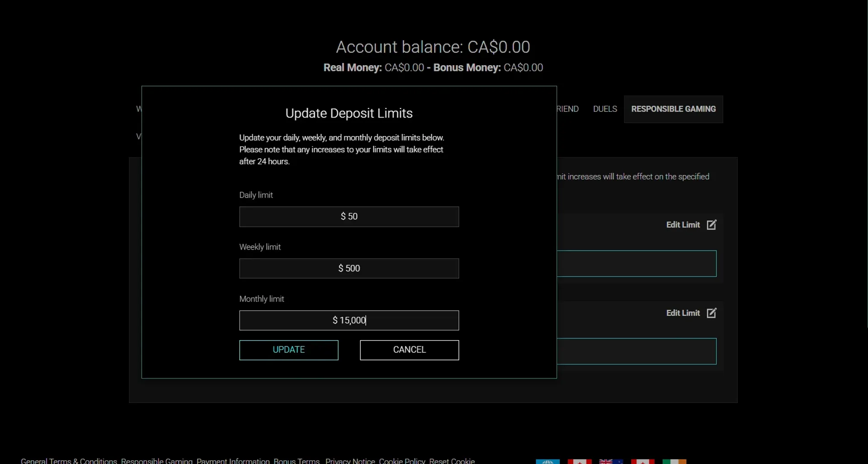Click the 'Monthly limit' label

[x=261, y=299]
